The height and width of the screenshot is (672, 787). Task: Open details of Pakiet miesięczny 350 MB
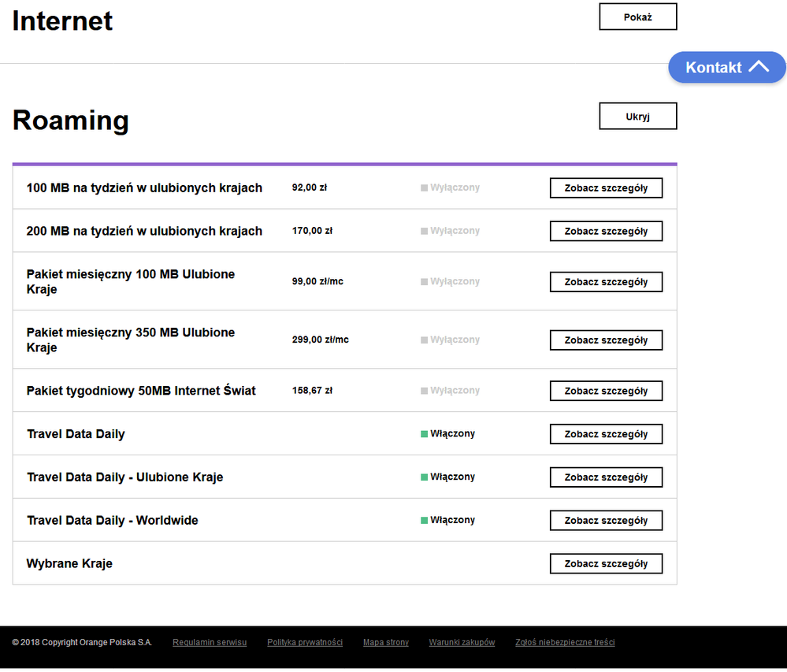(x=605, y=340)
